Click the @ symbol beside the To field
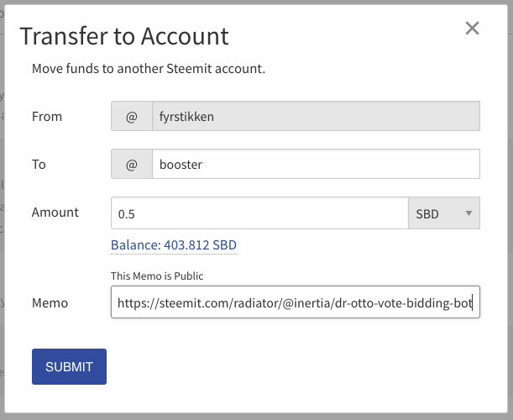Image resolution: width=513 pixels, height=420 pixels. (x=132, y=164)
